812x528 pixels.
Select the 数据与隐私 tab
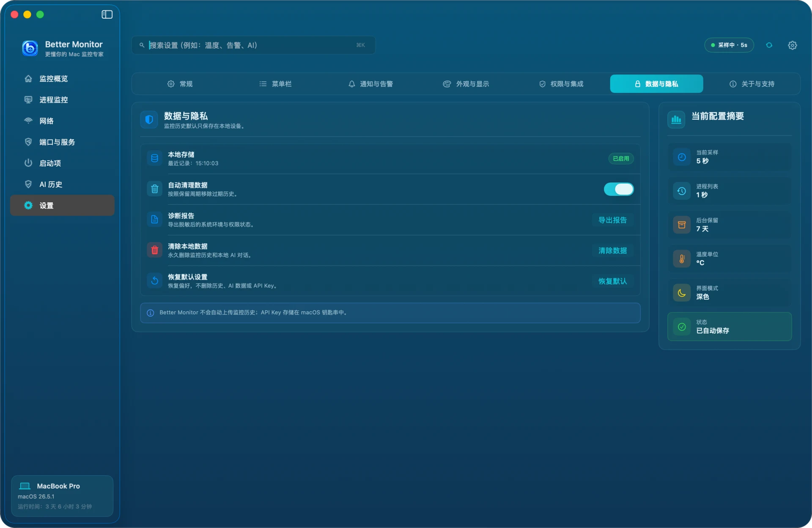click(x=656, y=84)
